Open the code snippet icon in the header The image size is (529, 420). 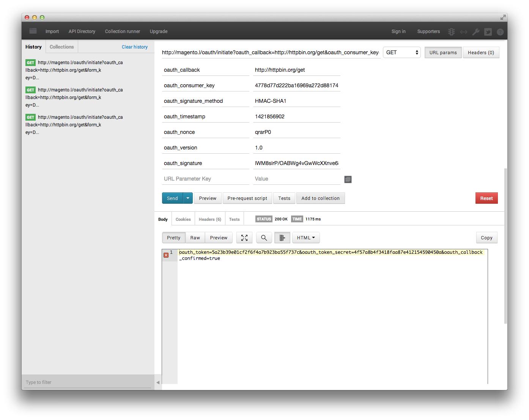463,32
